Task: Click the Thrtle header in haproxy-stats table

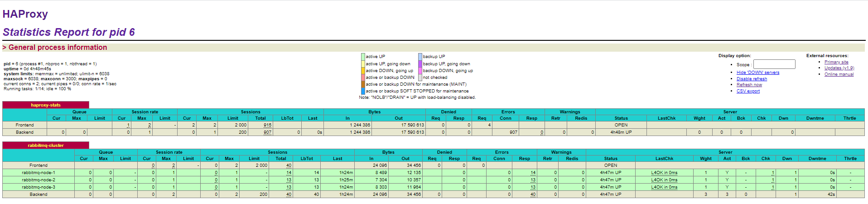Action: click(850, 118)
